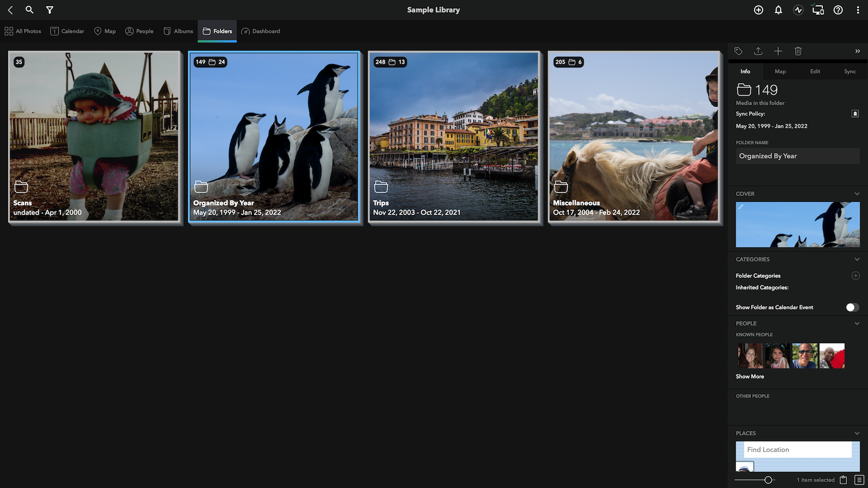Collapse the Categories section
Screen dimensions: 868x488
[x=857, y=259]
